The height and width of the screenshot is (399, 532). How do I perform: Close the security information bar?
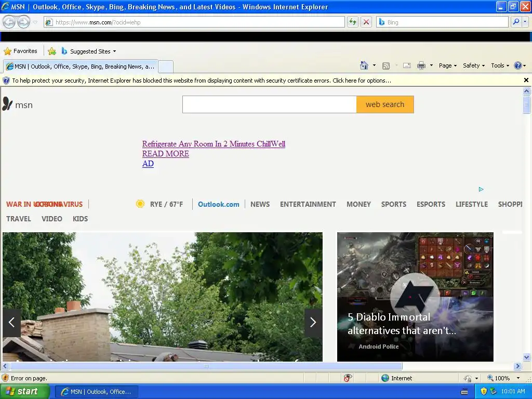point(526,80)
